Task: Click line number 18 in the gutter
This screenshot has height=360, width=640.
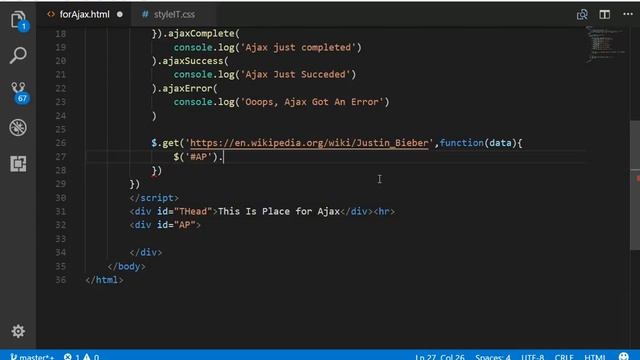Action: 61,33
